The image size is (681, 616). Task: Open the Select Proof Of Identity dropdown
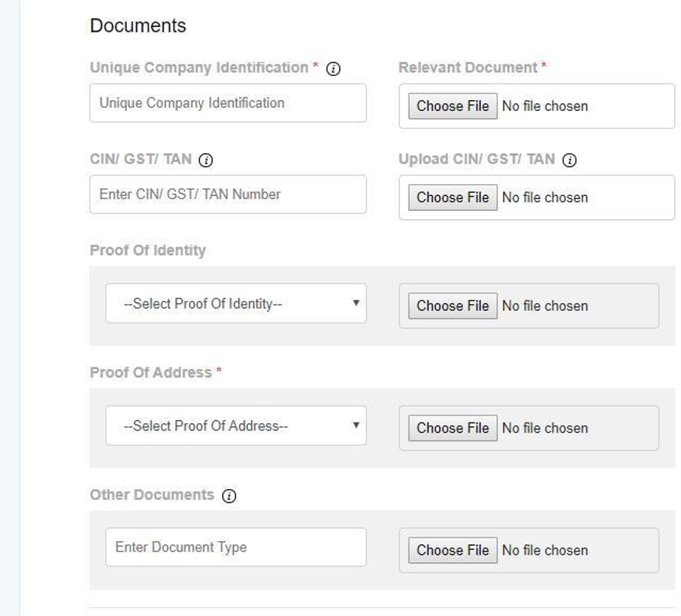point(235,304)
